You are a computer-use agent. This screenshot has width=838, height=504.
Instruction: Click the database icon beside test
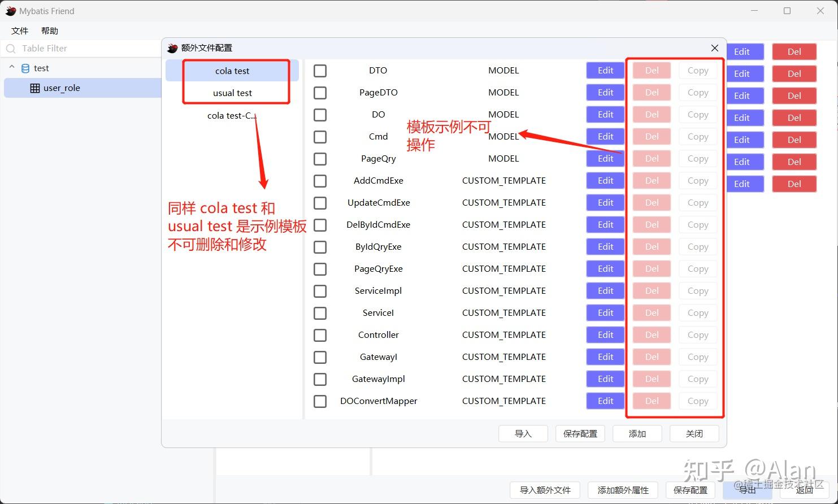point(25,68)
